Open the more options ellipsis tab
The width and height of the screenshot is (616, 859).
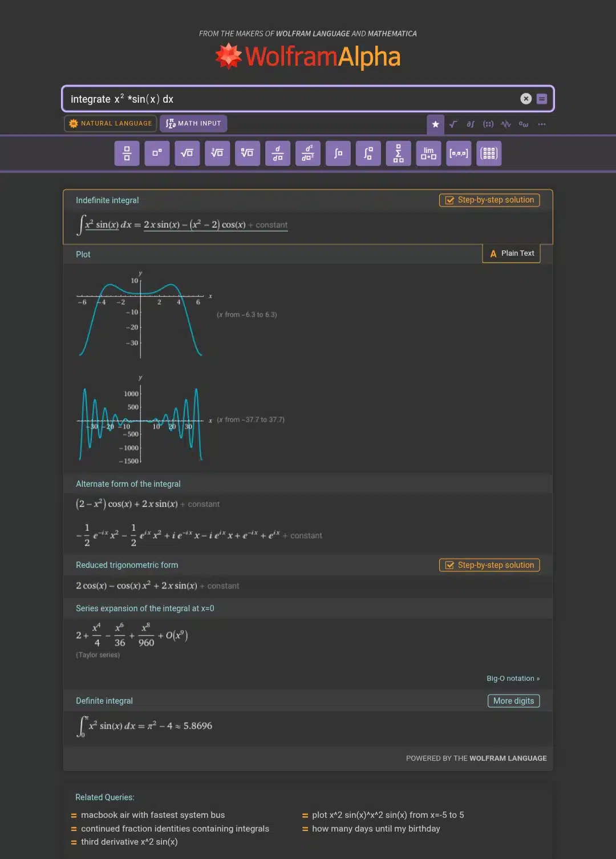coord(542,124)
